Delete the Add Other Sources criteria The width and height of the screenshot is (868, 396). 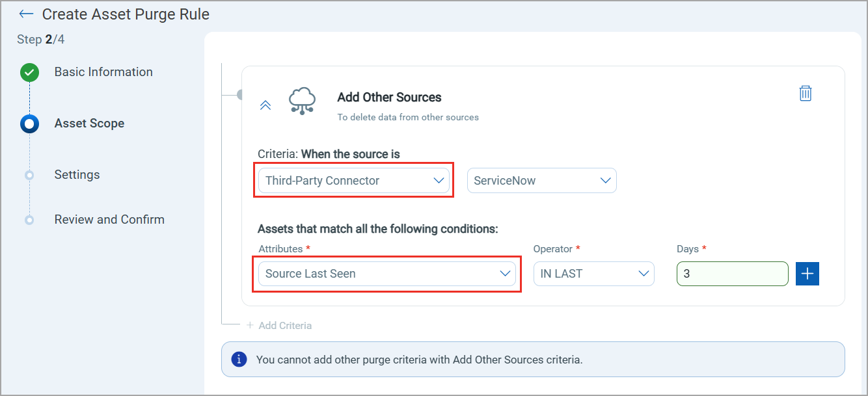806,93
